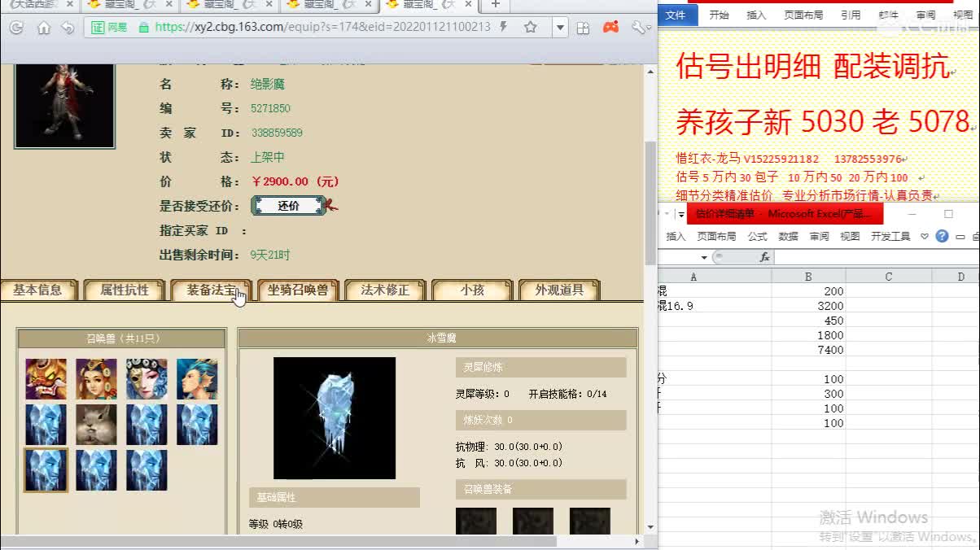Click the browser address URL field
980x550 pixels.
pos(322,27)
